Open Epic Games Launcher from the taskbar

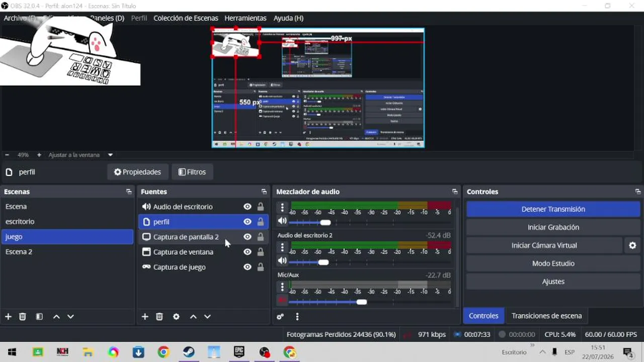[x=239, y=352]
